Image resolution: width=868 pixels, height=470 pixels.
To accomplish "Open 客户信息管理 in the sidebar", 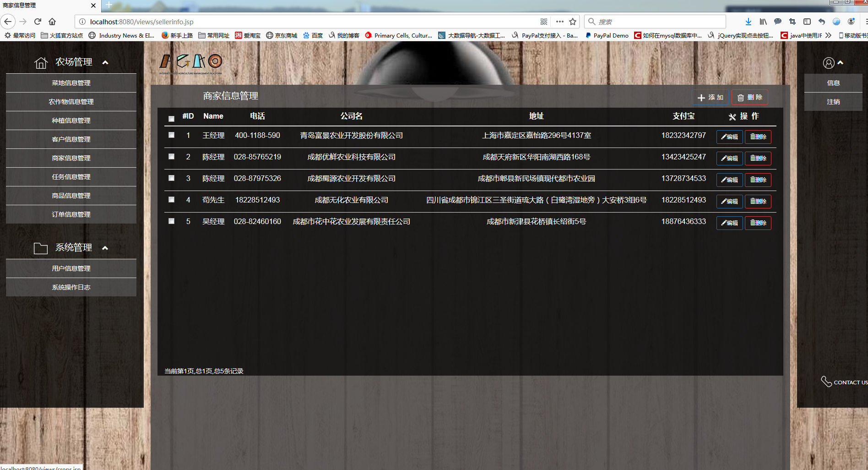I will [x=71, y=139].
